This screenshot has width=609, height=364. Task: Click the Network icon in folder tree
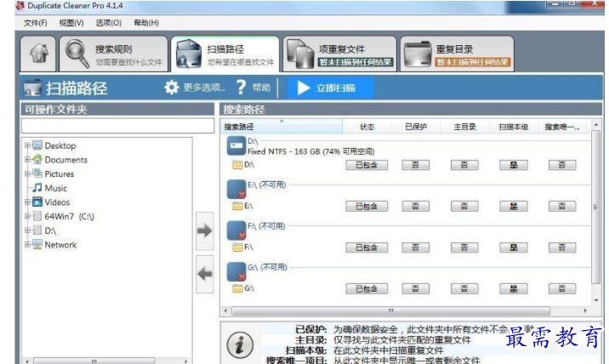click(37, 244)
